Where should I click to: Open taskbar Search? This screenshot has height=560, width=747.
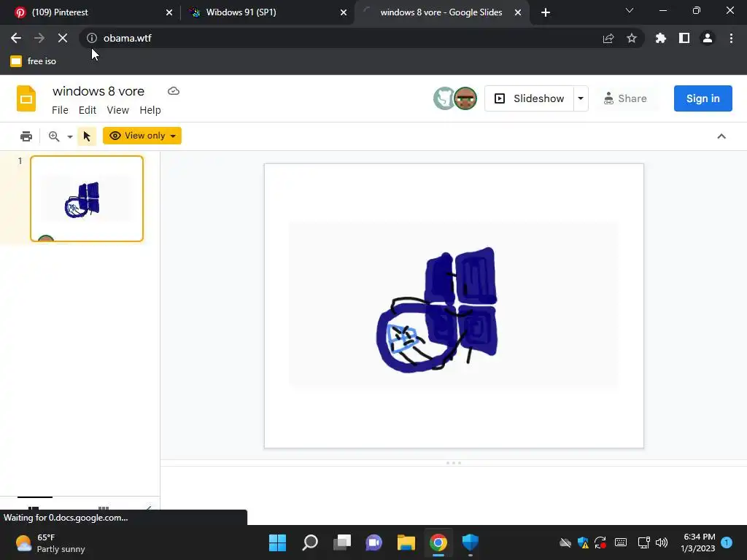point(309,542)
